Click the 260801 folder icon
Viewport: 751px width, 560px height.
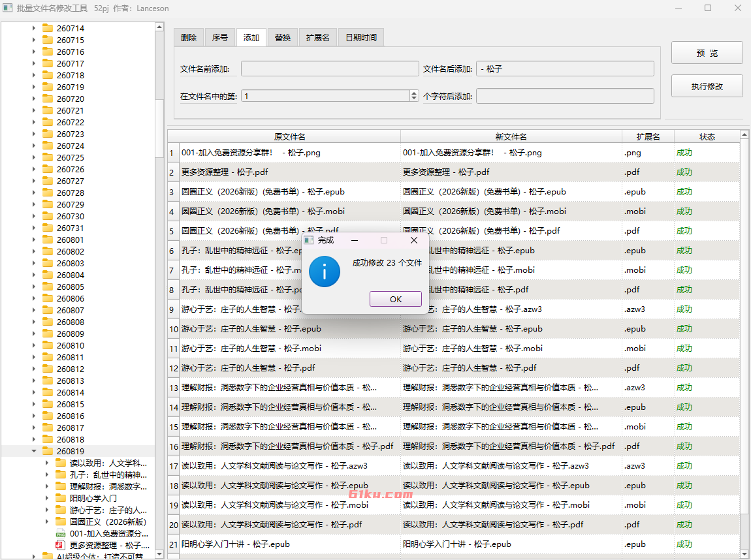point(48,240)
